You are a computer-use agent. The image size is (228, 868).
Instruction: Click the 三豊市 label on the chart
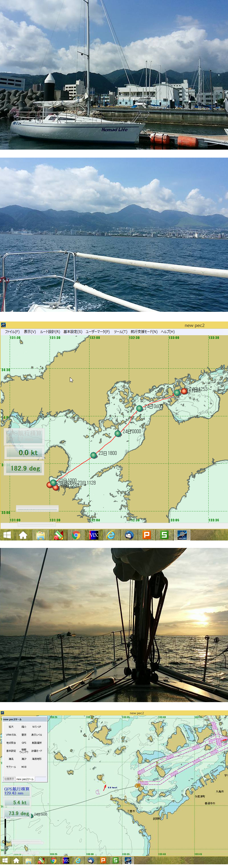click(x=131, y=811)
